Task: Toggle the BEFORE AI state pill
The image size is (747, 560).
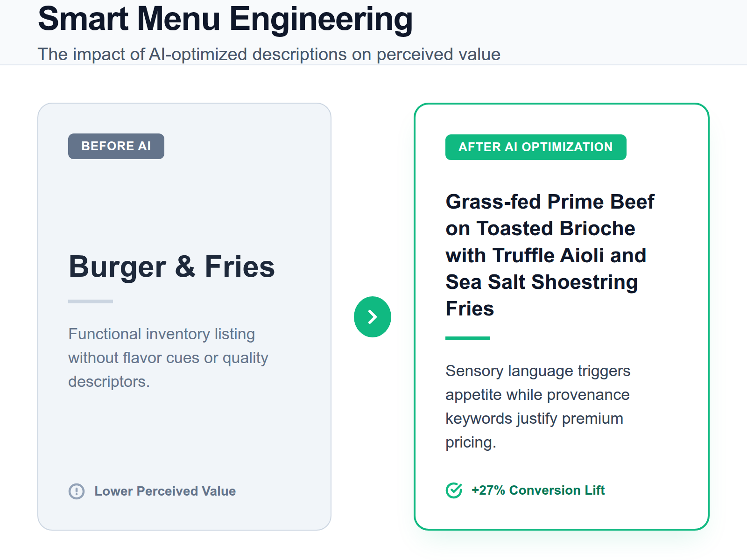Action: point(116,146)
